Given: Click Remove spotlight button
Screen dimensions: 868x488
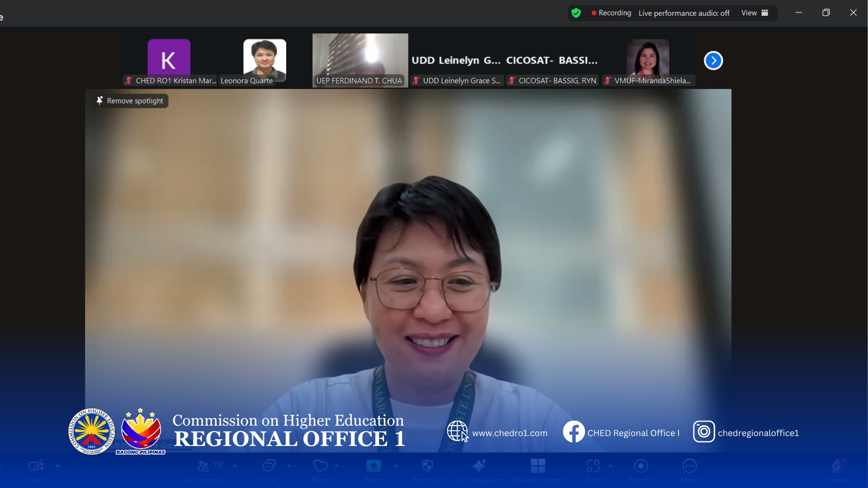Looking at the screenshot, I should pos(129,101).
